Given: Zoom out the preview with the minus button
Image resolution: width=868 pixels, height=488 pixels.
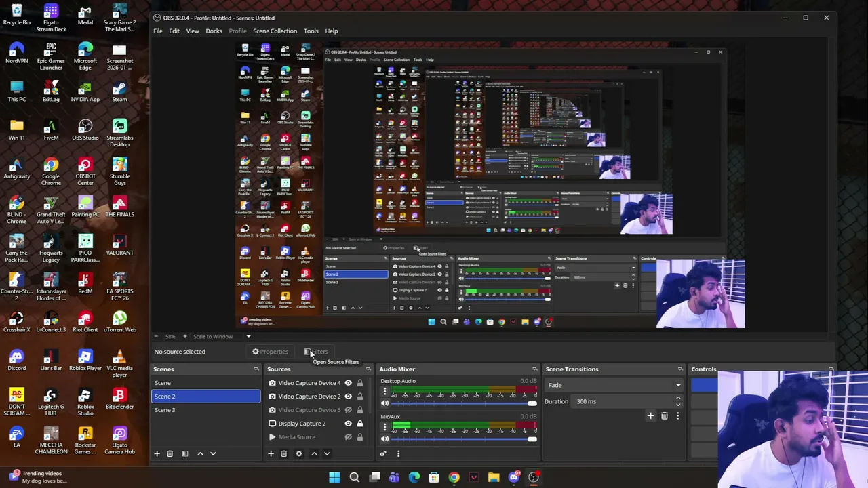Looking at the screenshot, I should point(156,336).
